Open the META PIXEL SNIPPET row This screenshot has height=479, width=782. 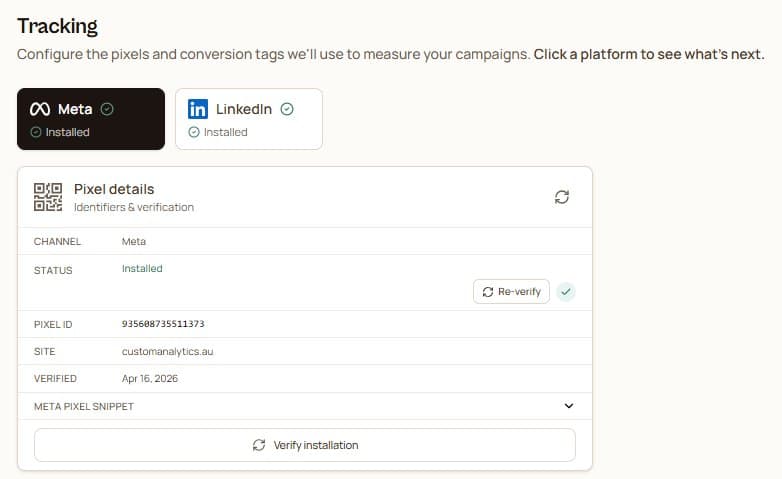coord(305,406)
